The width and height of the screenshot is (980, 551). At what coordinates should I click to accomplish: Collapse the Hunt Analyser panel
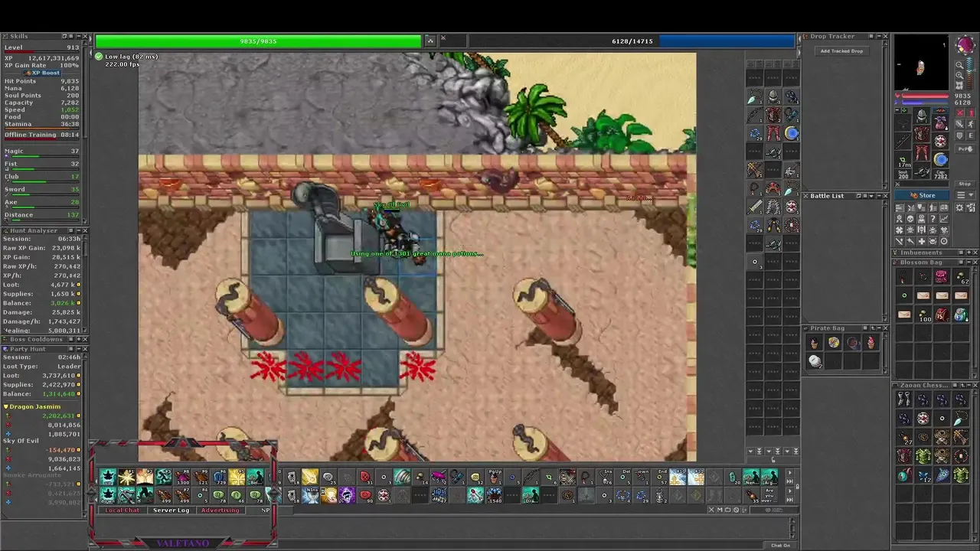click(x=79, y=230)
